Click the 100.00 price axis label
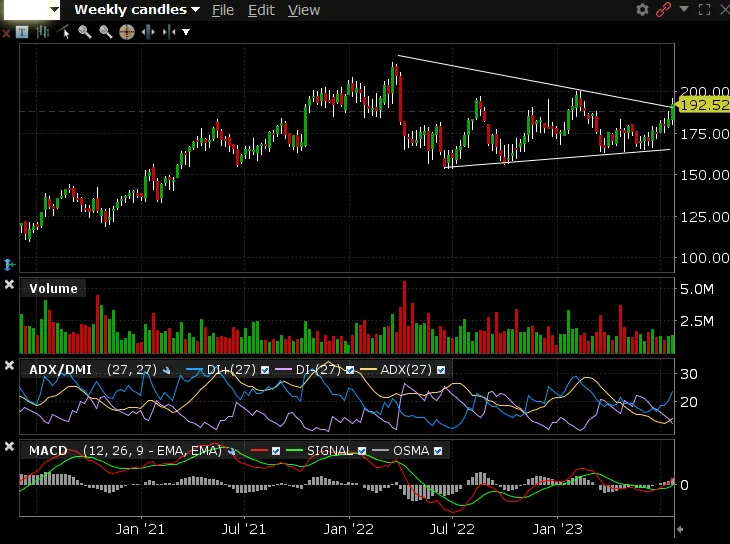This screenshot has height=544, width=730. [x=705, y=258]
